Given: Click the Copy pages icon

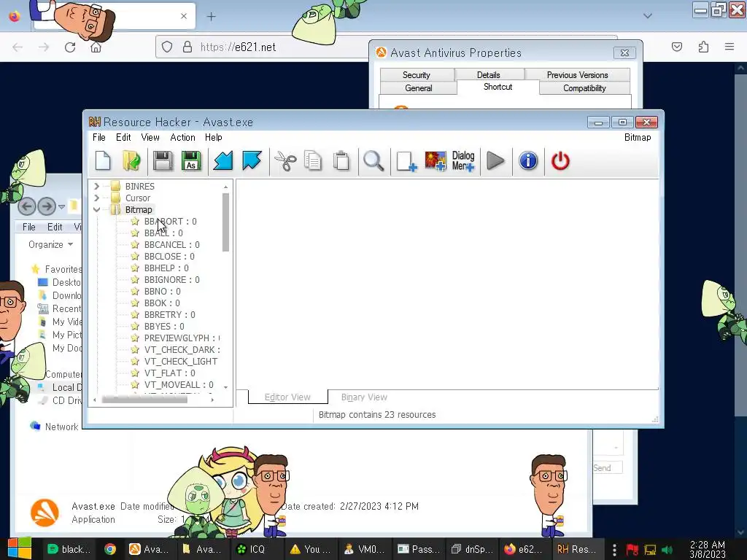Looking at the screenshot, I should [x=313, y=161].
